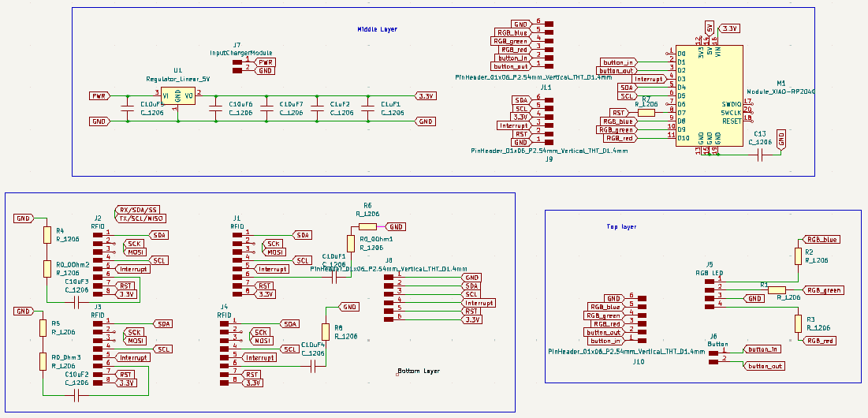868x418 pixels.
Task: Select the R1 resistor reference text
Action: coord(763,284)
